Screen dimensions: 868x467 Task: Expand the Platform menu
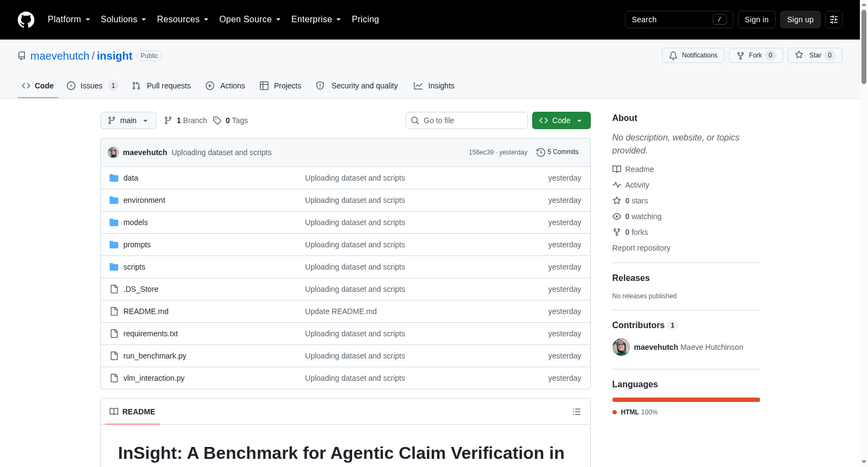(69, 20)
